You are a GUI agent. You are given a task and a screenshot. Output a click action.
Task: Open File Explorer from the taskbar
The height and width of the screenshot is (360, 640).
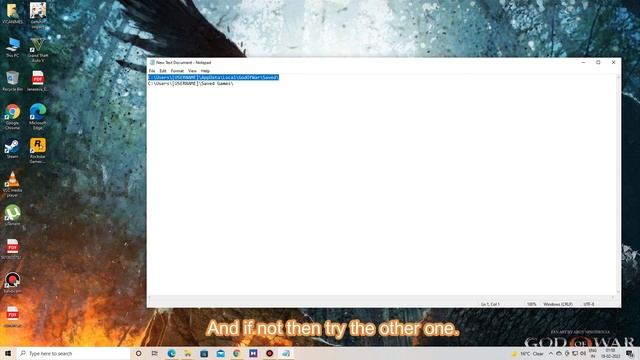[188, 353]
